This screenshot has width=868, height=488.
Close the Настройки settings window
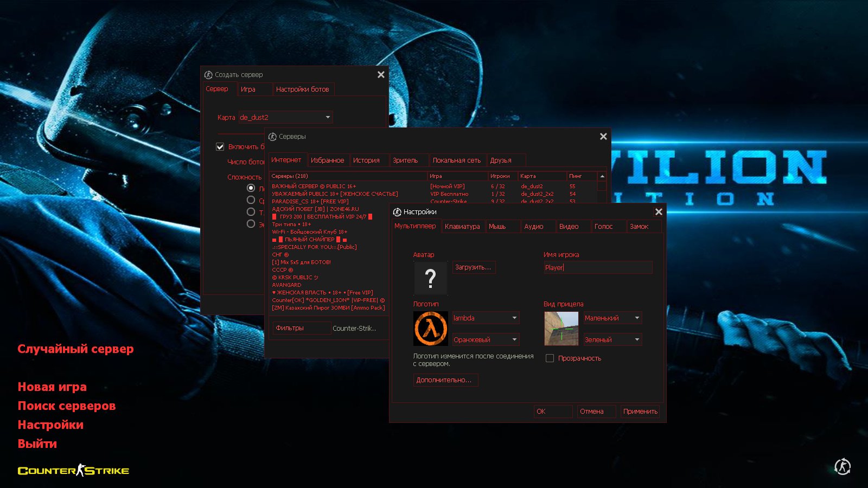[659, 212]
